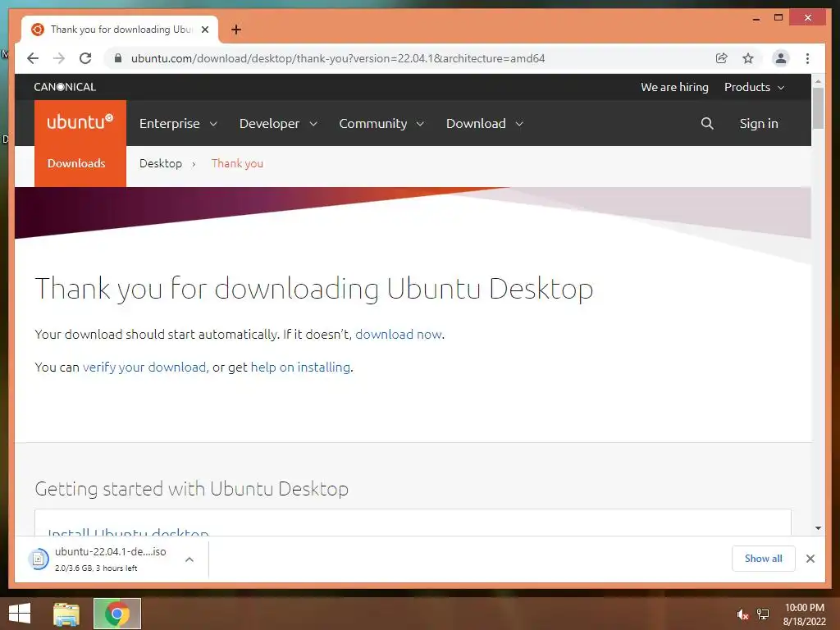
Task: Click the muted volume tray icon
Action: click(x=742, y=614)
